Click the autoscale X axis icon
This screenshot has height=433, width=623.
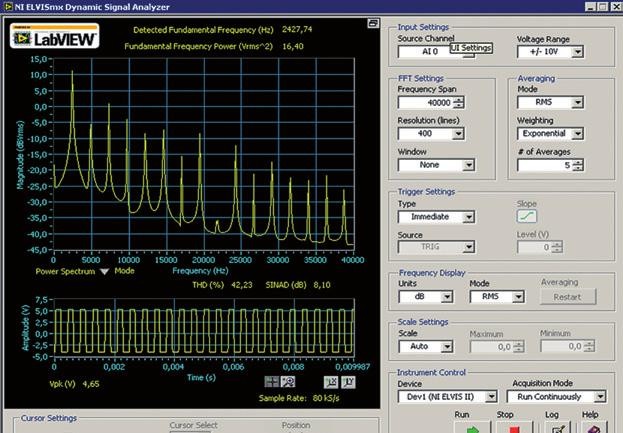tap(331, 382)
